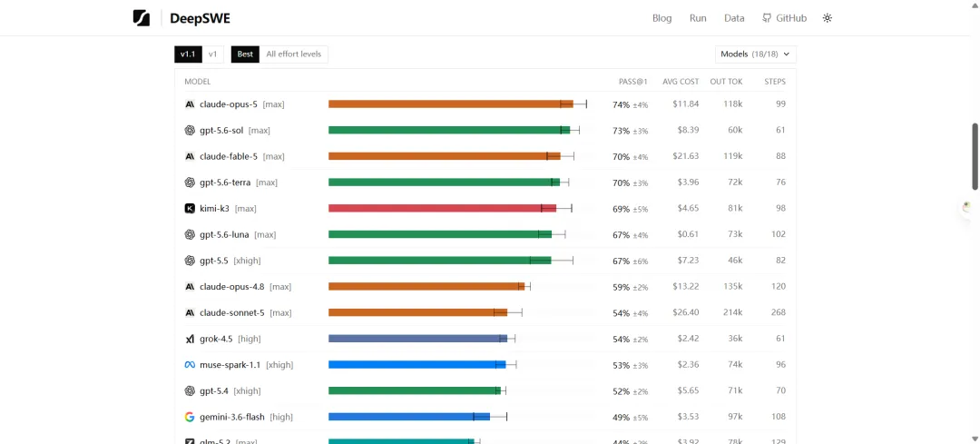Open the Blog page
Viewport: 980px width, 444px height.
661,18
